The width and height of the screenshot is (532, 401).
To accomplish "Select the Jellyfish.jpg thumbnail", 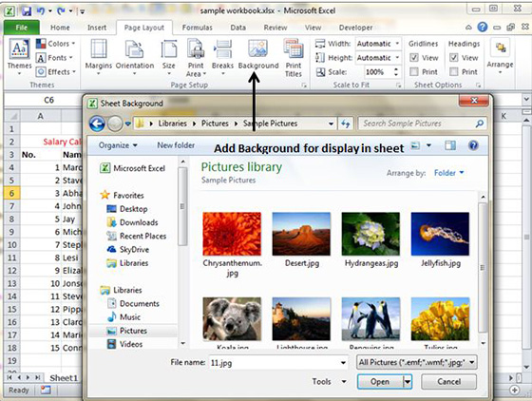I will [440, 234].
